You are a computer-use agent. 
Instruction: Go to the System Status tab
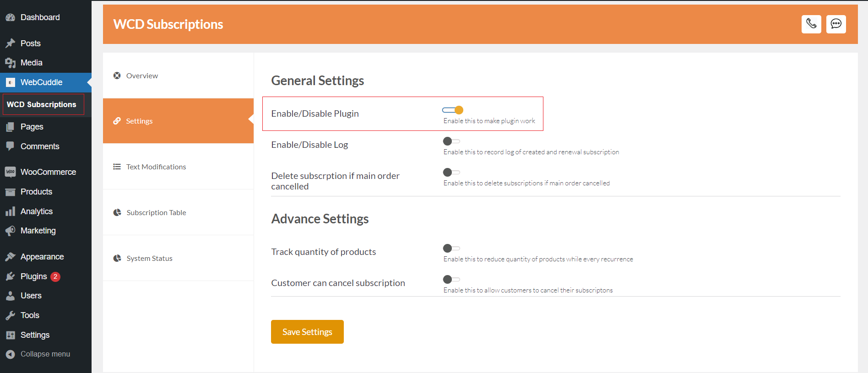click(x=178, y=258)
